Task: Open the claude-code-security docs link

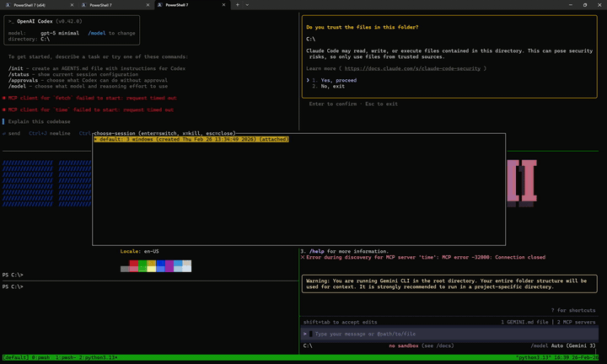Action: [x=412, y=68]
